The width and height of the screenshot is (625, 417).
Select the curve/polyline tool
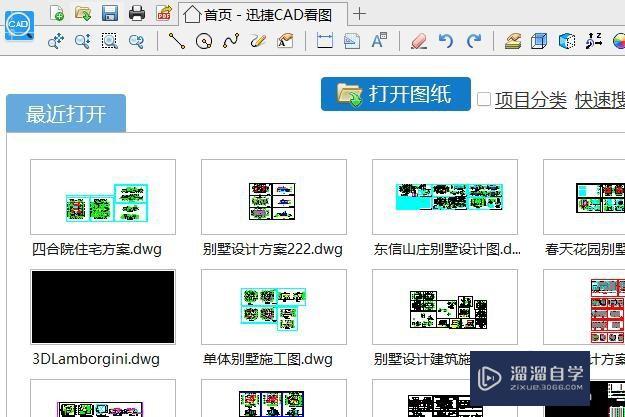coord(231,41)
